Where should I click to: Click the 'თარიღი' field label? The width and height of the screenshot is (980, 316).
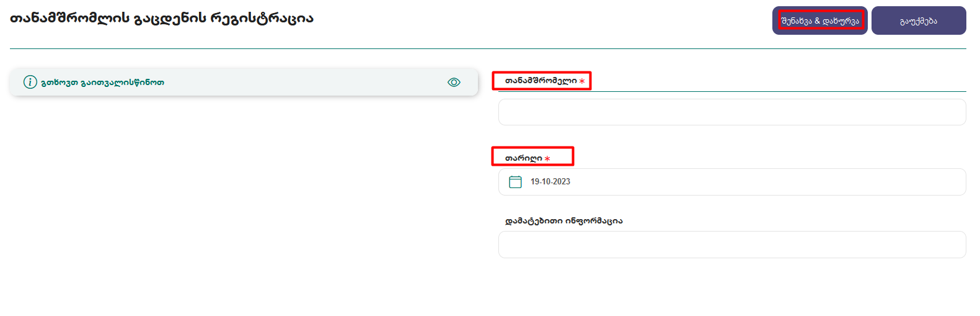524,158
